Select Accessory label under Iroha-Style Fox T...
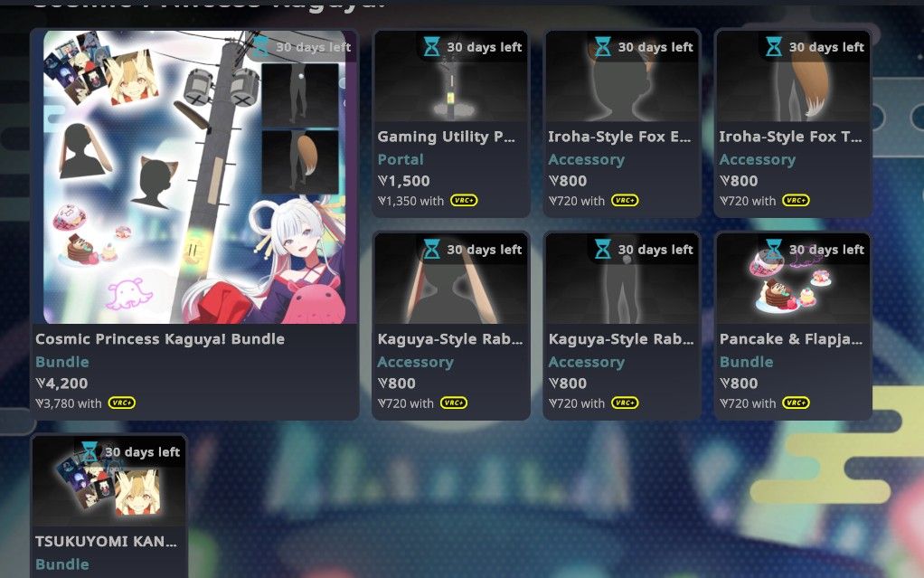The height and width of the screenshot is (578, 924). [x=758, y=160]
